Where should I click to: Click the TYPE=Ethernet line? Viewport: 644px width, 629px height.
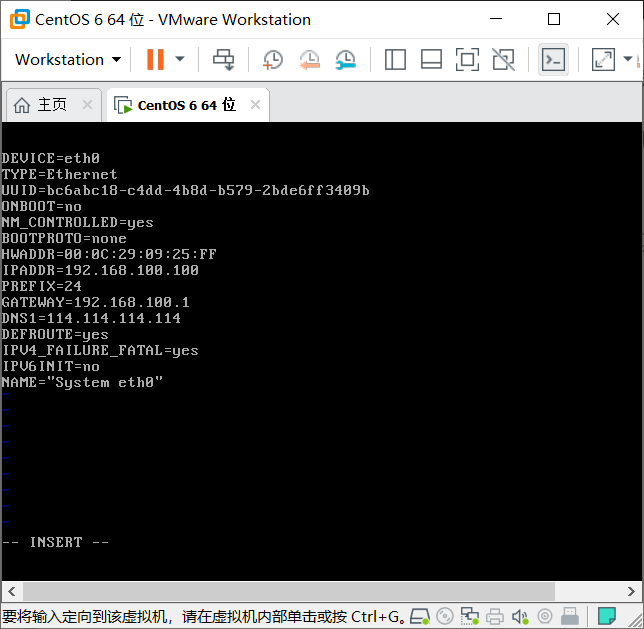tap(60, 174)
